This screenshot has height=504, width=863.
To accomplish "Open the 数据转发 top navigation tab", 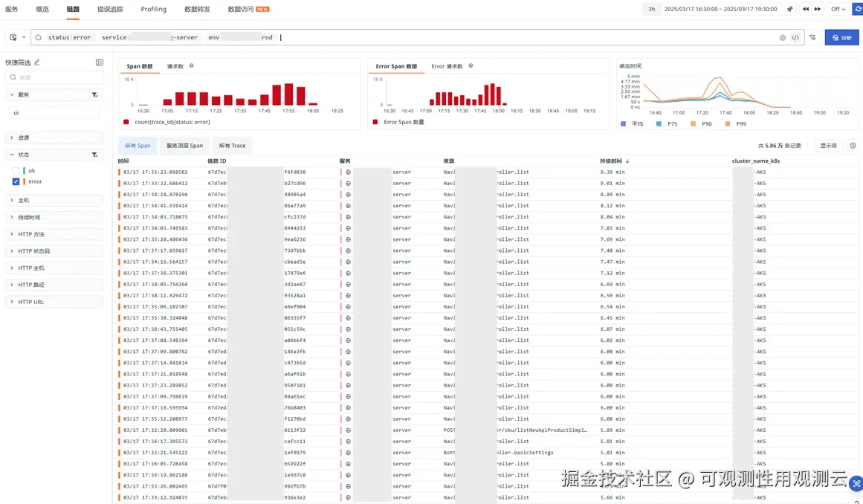I will coord(197,10).
